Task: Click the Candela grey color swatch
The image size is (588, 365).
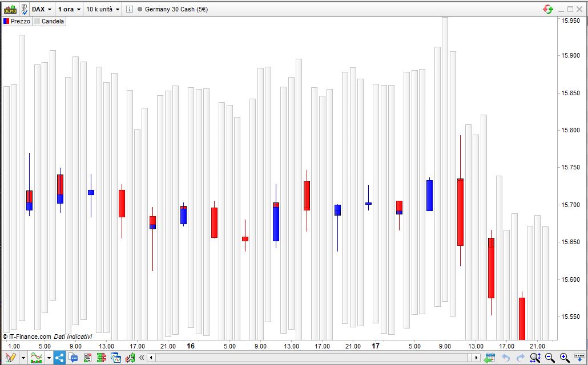Action: 37,21
